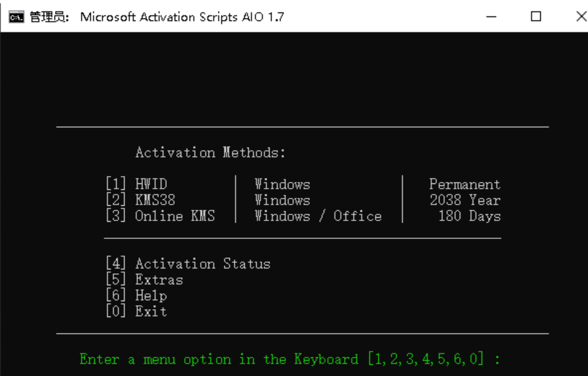Image resolution: width=588 pixels, height=376 pixels.
Task: Click 'Windows' in the HWID row
Action: point(282,185)
